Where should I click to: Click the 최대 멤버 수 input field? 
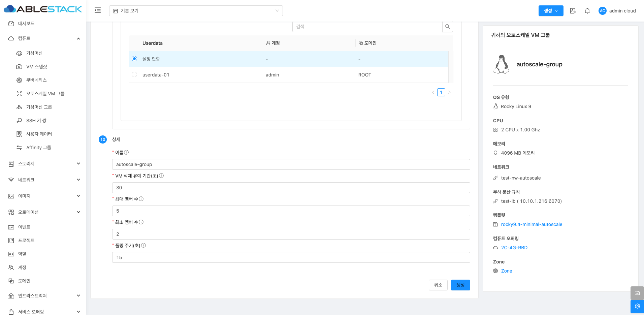291,211
